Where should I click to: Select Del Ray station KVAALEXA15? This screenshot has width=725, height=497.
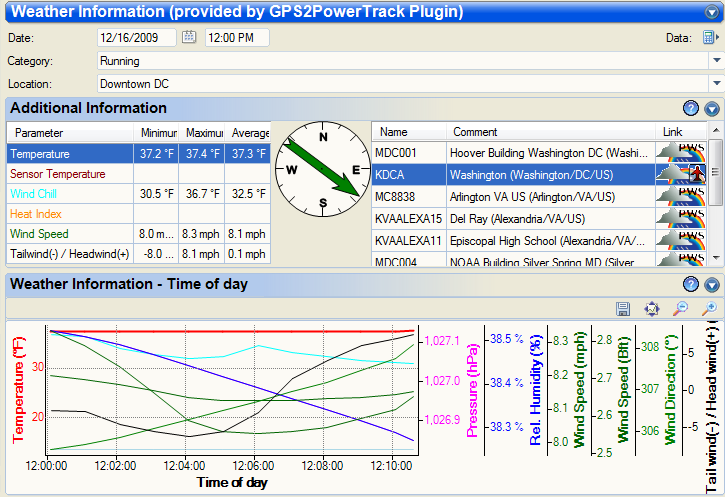point(539,219)
